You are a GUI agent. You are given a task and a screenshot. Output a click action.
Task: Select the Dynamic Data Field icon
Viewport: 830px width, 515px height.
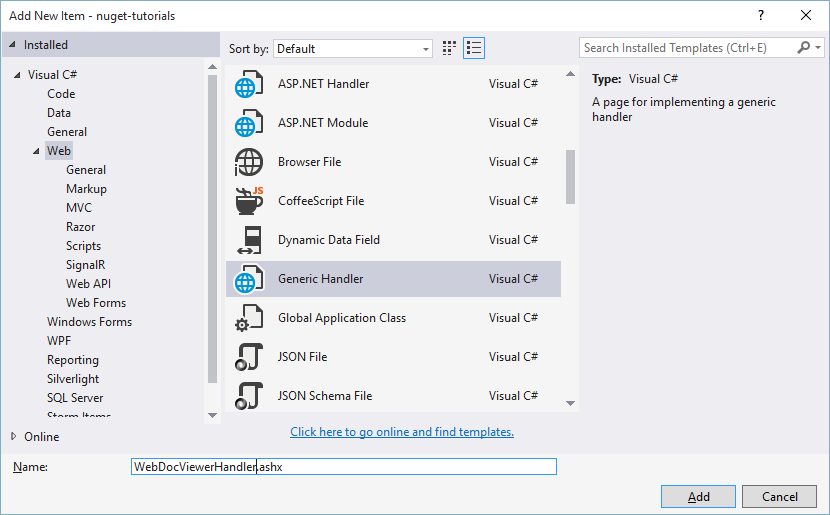(248, 240)
